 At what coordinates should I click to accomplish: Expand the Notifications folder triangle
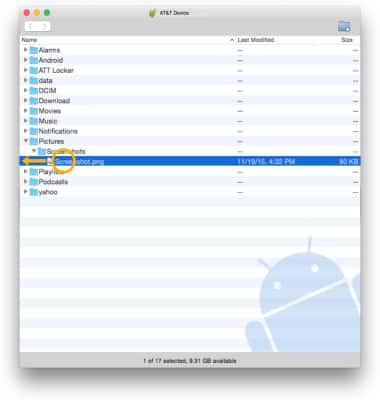[26, 131]
